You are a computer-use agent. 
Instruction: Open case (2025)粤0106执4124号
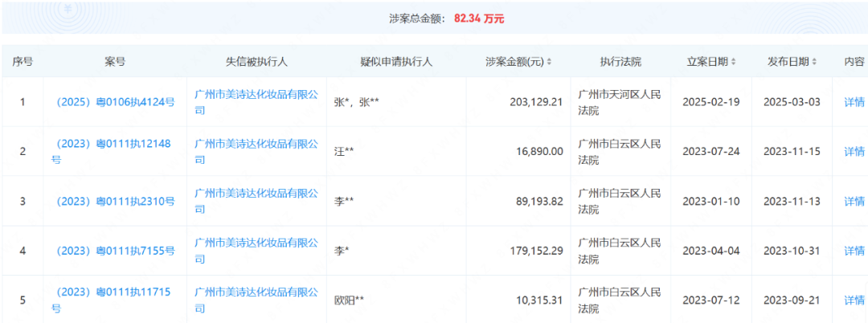pyautogui.click(x=114, y=102)
